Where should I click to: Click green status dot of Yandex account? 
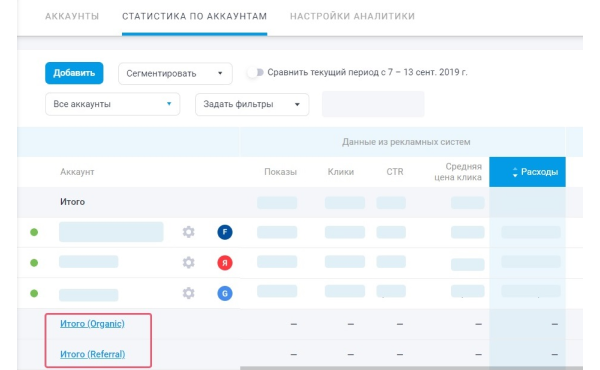tap(34, 262)
